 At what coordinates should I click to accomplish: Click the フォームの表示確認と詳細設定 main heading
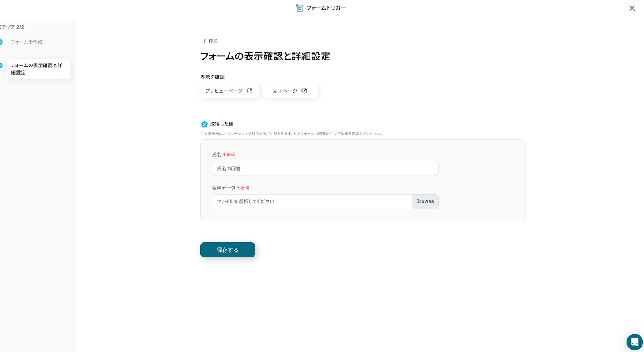click(265, 56)
